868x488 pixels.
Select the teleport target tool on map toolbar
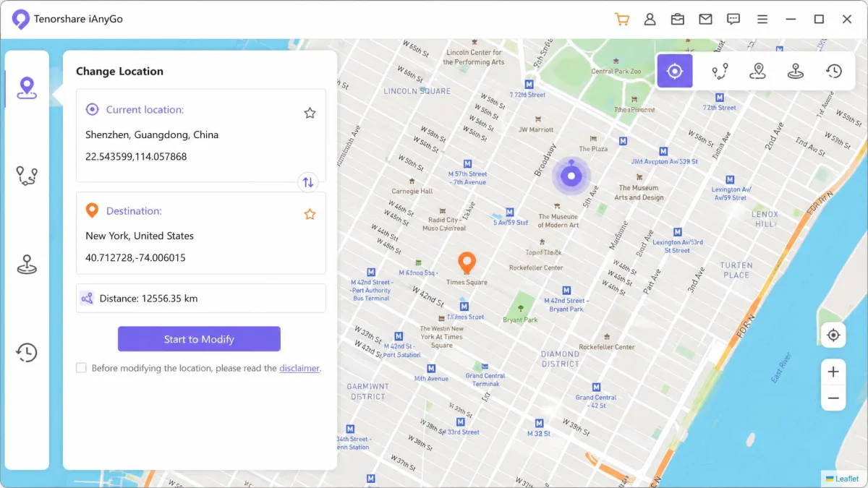pos(675,71)
